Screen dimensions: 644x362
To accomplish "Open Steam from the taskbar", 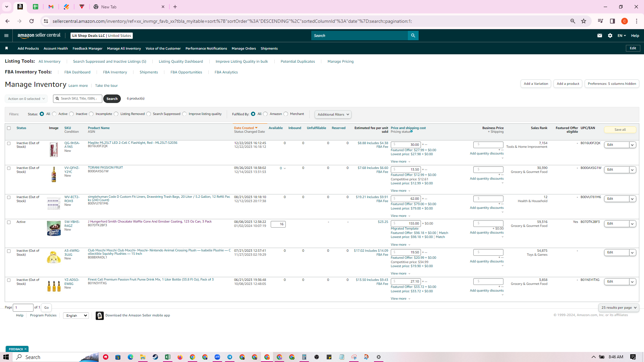I will (x=155, y=357).
